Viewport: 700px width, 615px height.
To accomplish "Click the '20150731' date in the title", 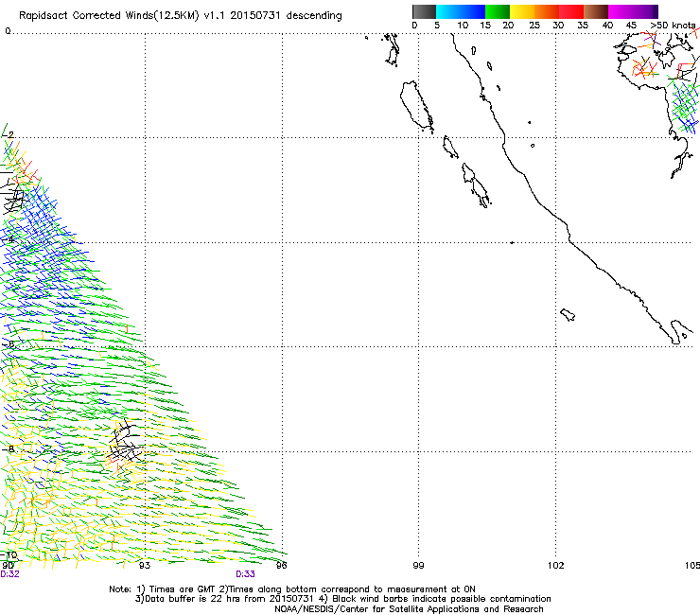I will tap(255, 15).
